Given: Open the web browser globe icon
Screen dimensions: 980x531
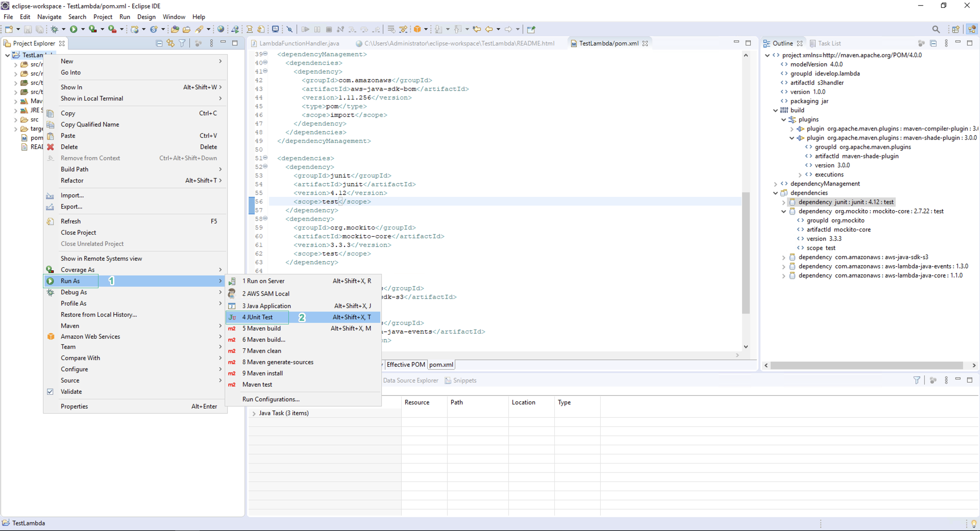Looking at the screenshot, I should tap(221, 30).
